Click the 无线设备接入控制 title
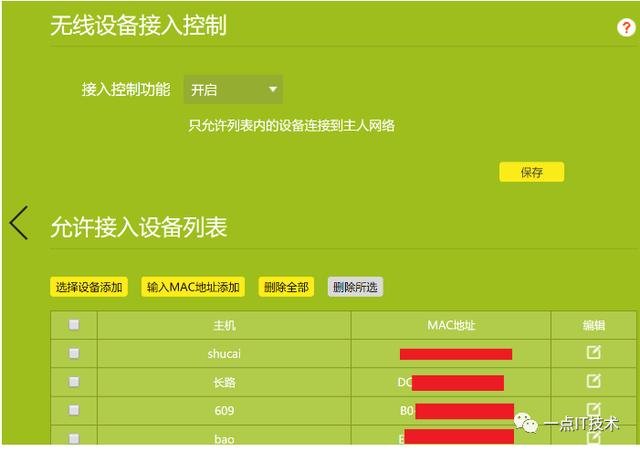Screen dimensions: 640x452 click(138, 25)
